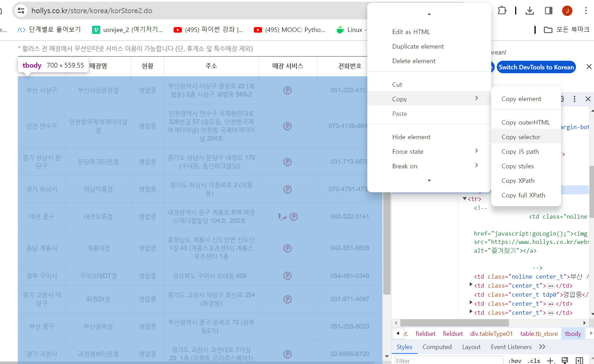The width and height of the screenshot is (594, 364).
Task: Open the 모든 북마크 folder
Action: (567, 29)
